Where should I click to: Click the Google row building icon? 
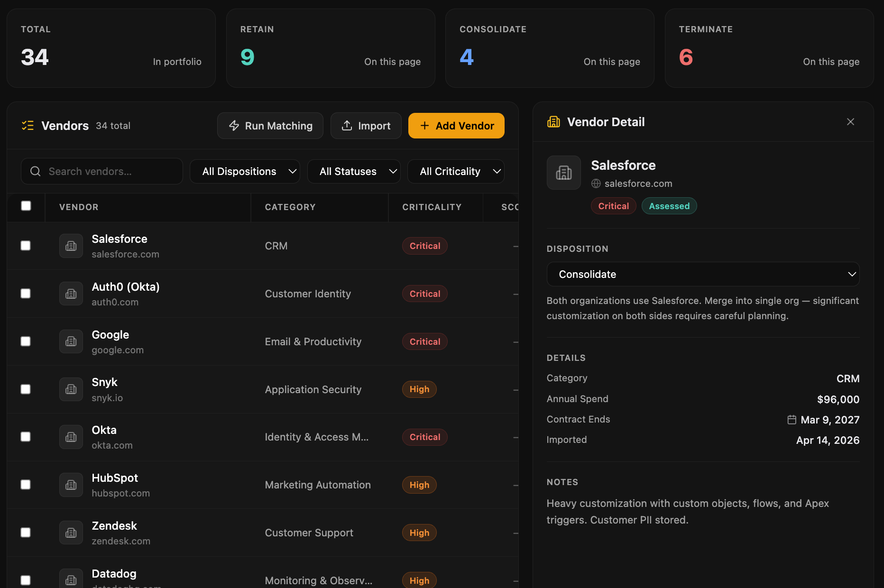click(71, 341)
